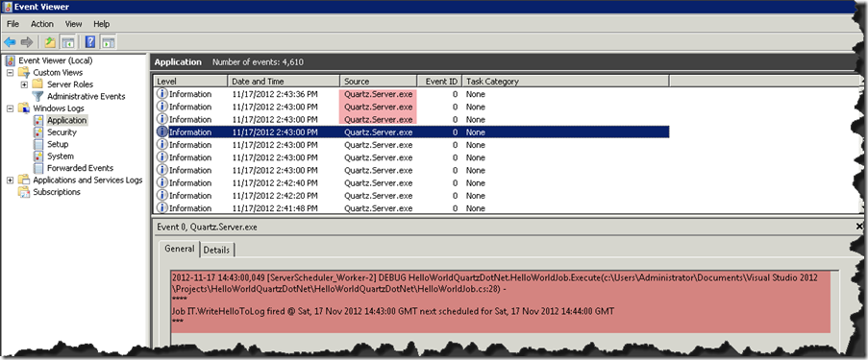Open the Security log
The width and height of the screenshot is (868, 360).
pyautogui.click(x=62, y=132)
